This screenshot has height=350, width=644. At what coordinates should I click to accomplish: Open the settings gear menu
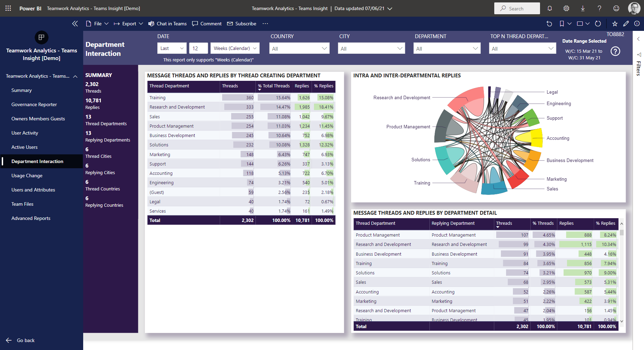click(566, 8)
